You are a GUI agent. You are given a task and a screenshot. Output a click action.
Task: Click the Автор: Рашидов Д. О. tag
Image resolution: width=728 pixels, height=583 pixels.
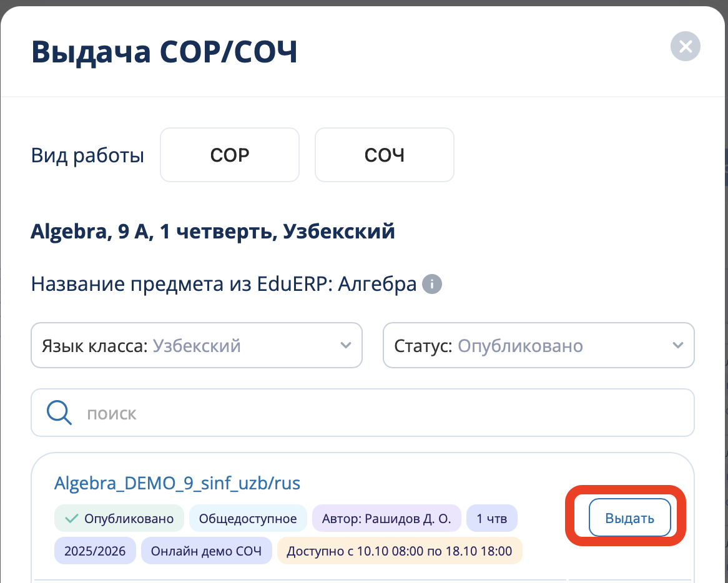[x=386, y=518]
